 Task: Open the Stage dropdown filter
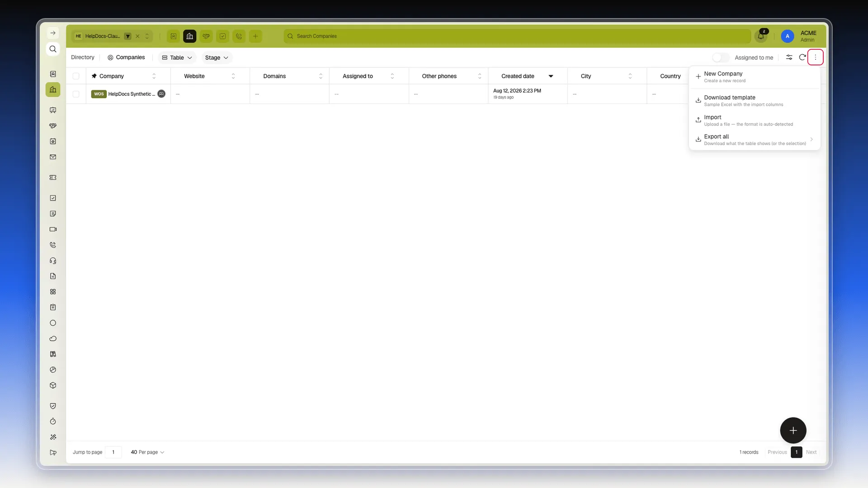coord(217,57)
